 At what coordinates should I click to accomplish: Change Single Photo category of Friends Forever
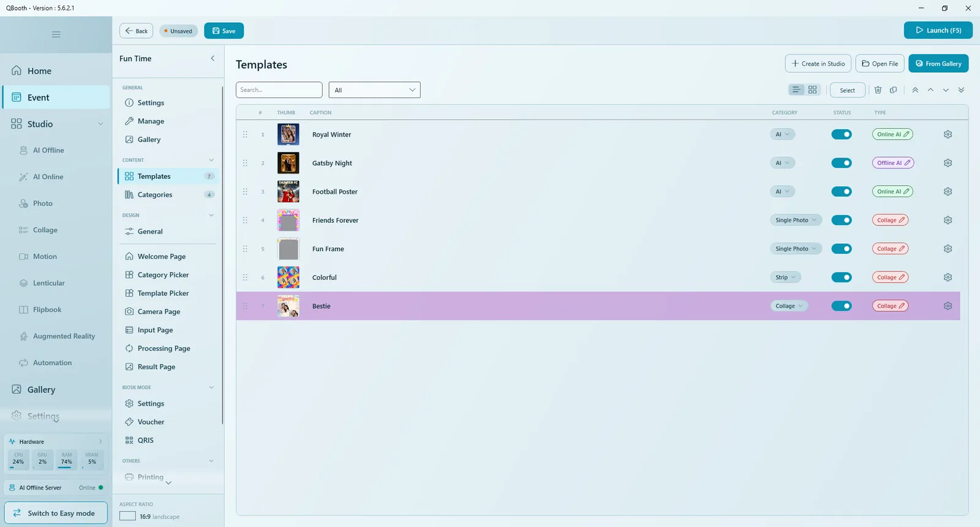point(796,220)
